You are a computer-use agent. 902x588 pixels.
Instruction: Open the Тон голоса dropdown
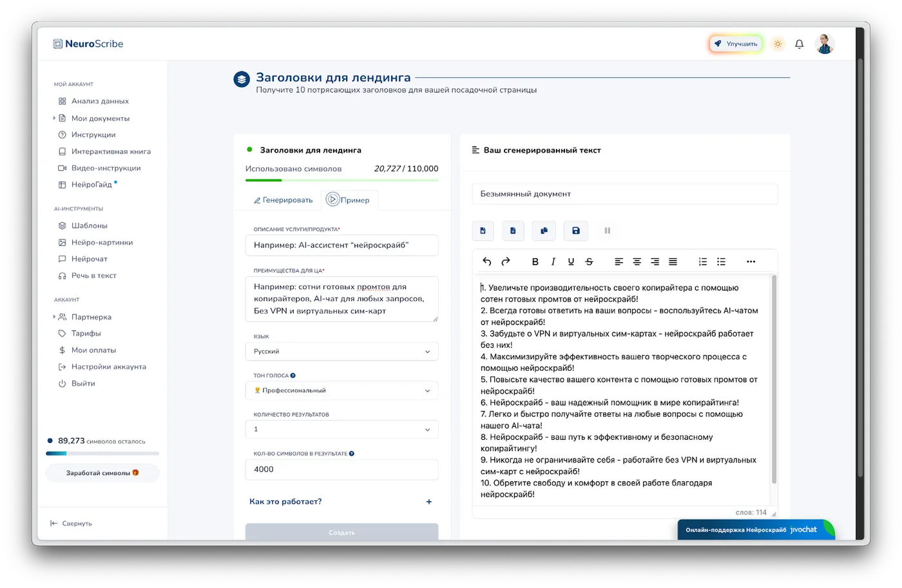pyautogui.click(x=341, y=390)
